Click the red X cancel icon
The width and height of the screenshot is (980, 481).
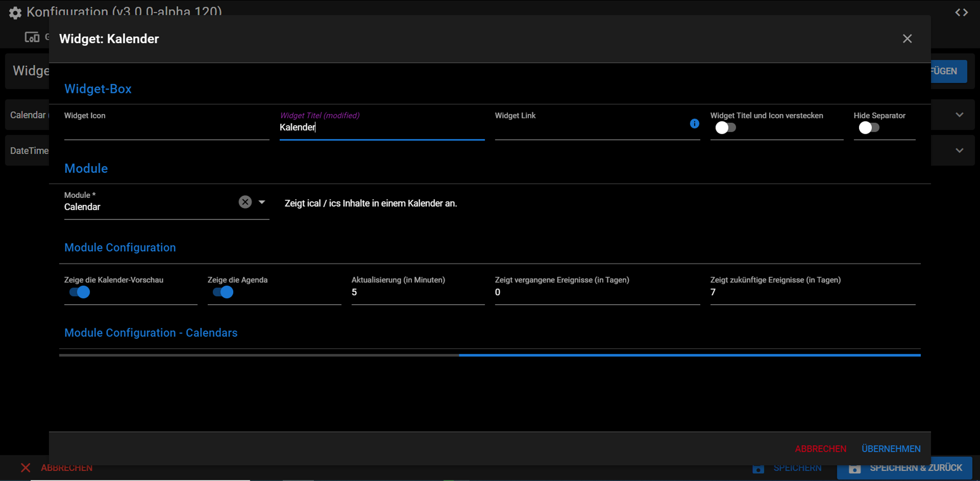25,468
